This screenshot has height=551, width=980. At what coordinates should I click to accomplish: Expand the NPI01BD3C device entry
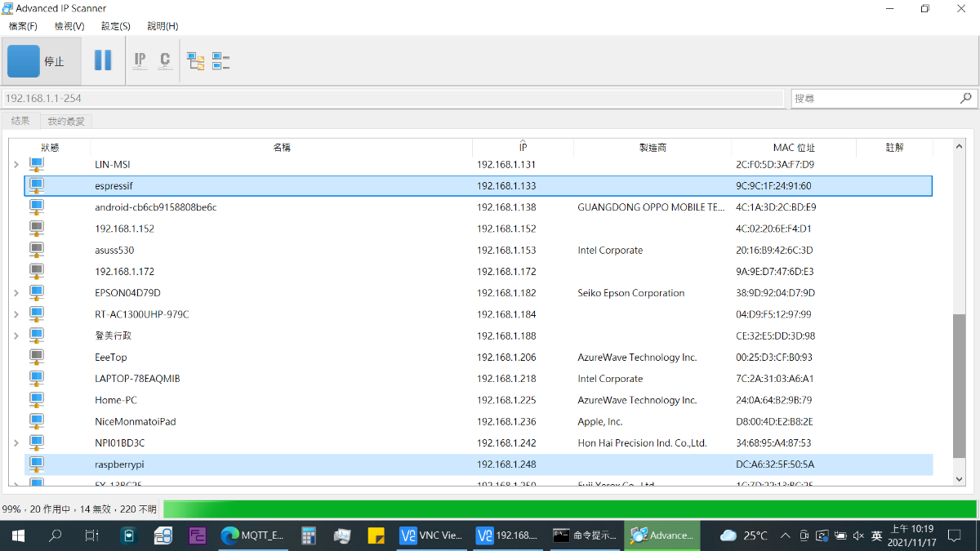16,443
